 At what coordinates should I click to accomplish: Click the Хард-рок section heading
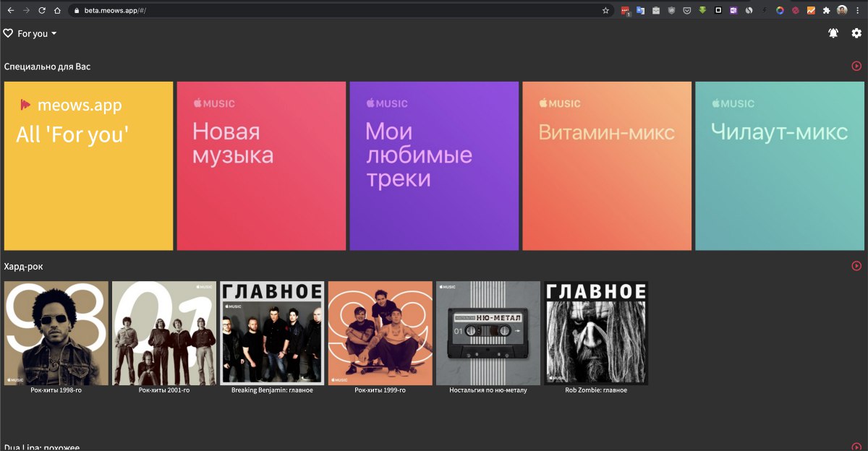[23, 267]
